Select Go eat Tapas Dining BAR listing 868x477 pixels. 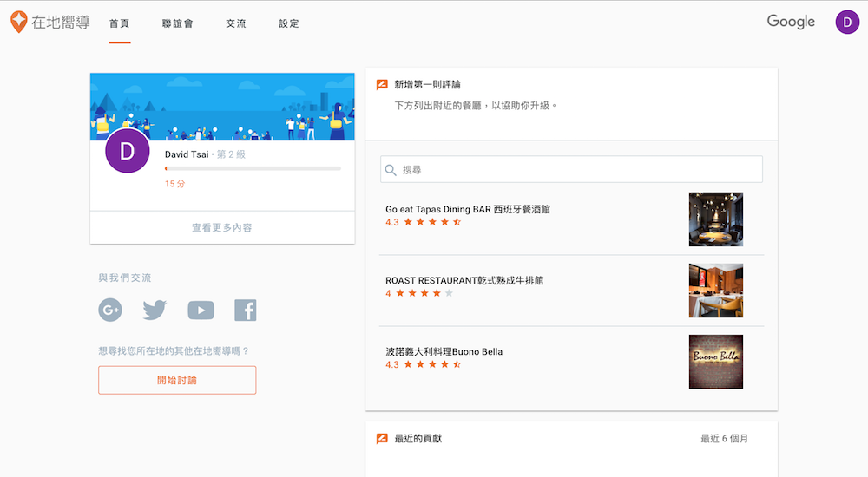click(468, 209)
